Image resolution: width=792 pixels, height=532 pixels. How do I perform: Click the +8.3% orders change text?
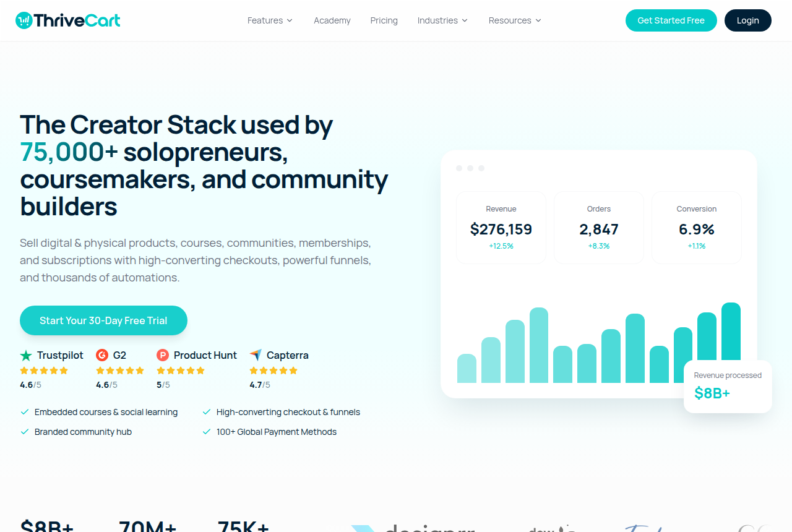tap(599, 246)
